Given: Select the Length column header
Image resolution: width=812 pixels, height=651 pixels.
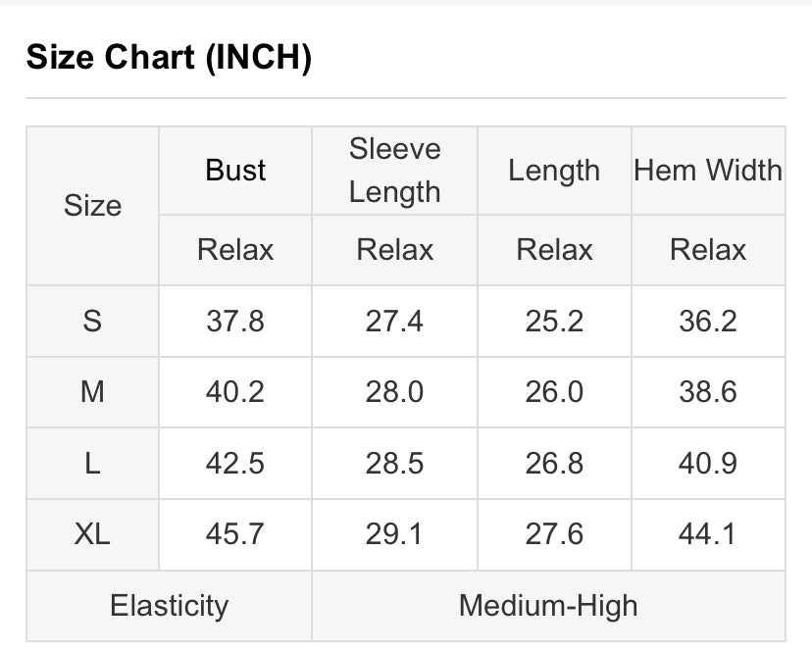Looking at the screenshot, I should 554,171.
